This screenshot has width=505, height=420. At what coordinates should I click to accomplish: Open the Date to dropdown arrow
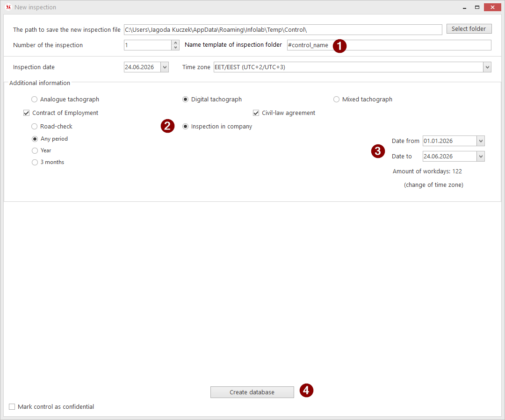tap(481, 157)
